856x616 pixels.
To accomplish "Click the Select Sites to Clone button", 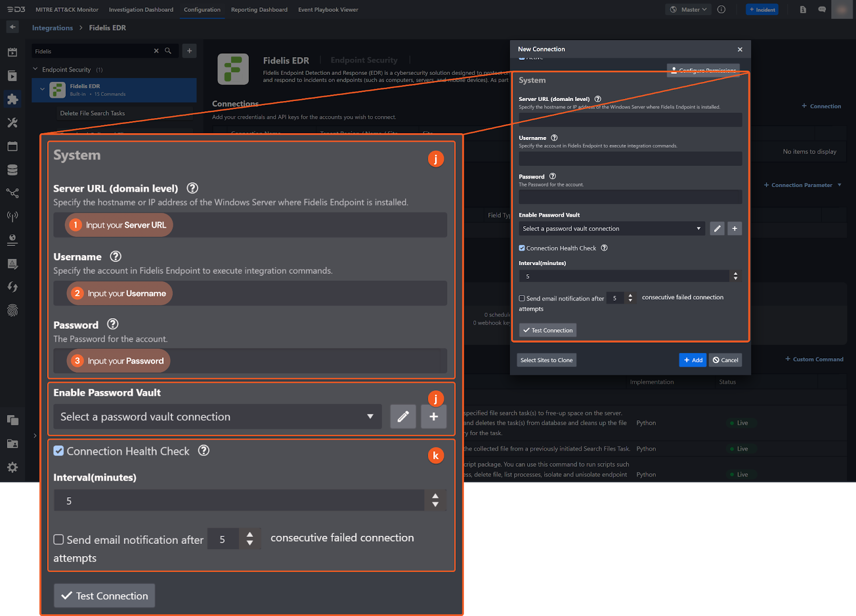I will [x=546, y=360].
